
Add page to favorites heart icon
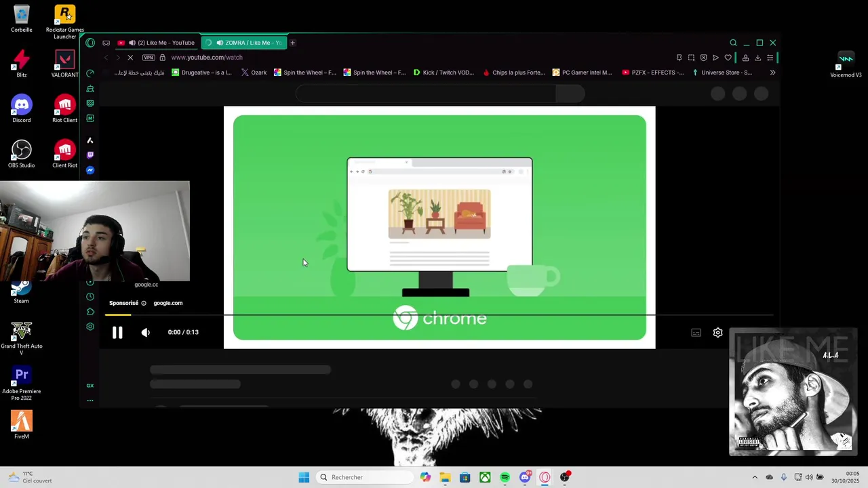coord(728,58)
